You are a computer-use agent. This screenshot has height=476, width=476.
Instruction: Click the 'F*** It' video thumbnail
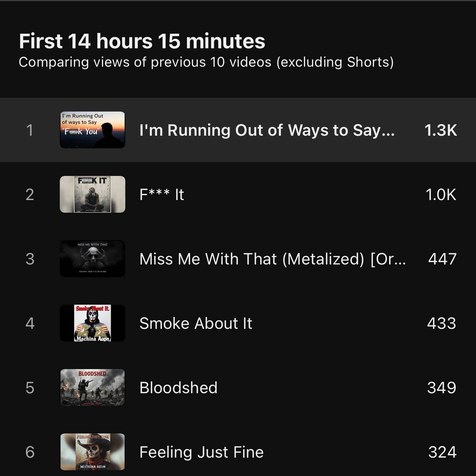[92, 194]
